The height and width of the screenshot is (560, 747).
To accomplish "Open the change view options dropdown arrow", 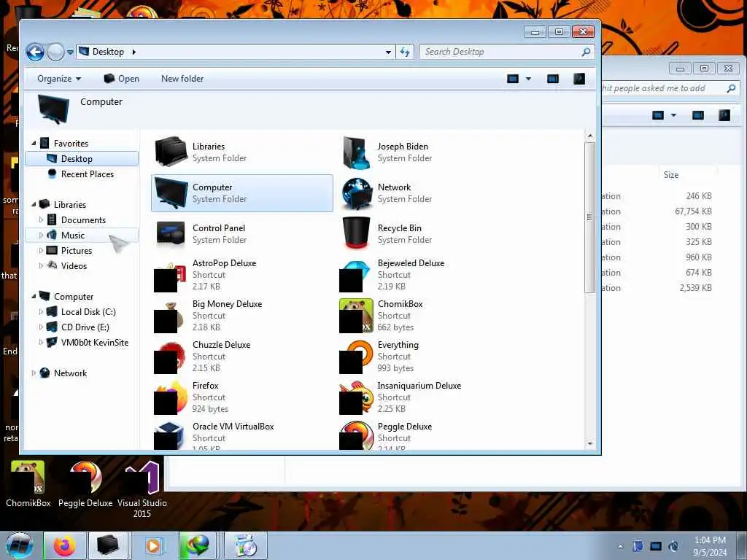I will click(528, 79).
